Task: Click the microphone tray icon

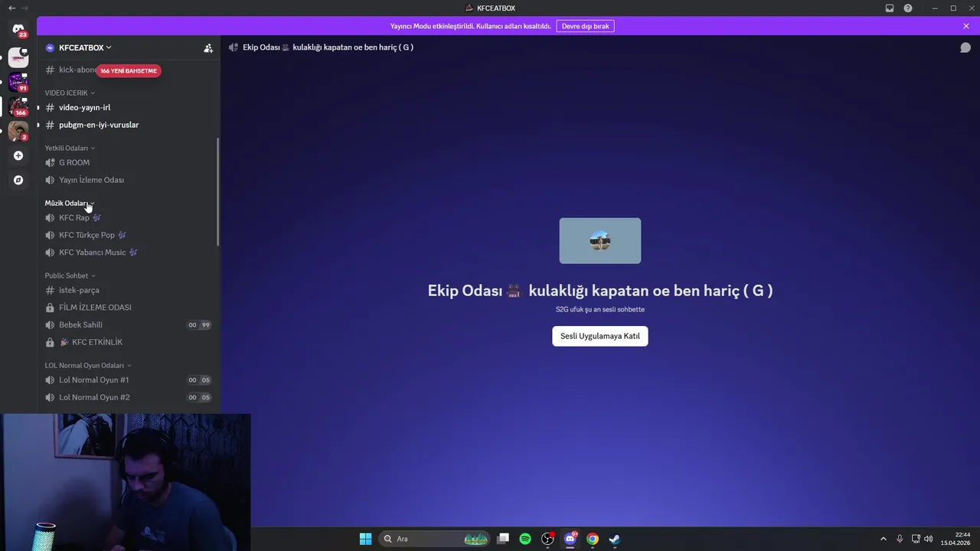Action: pos(900,539)
